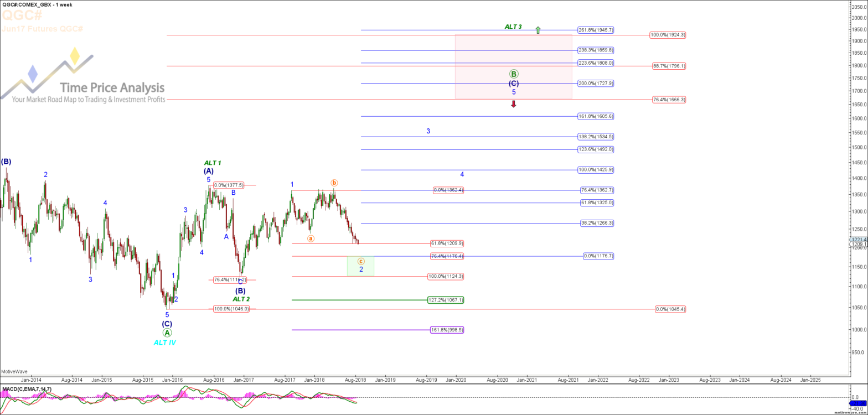Select the 261.8%(1945.7) Fibonacci level label
Viewport: 868px width, 415px height.
596,30
